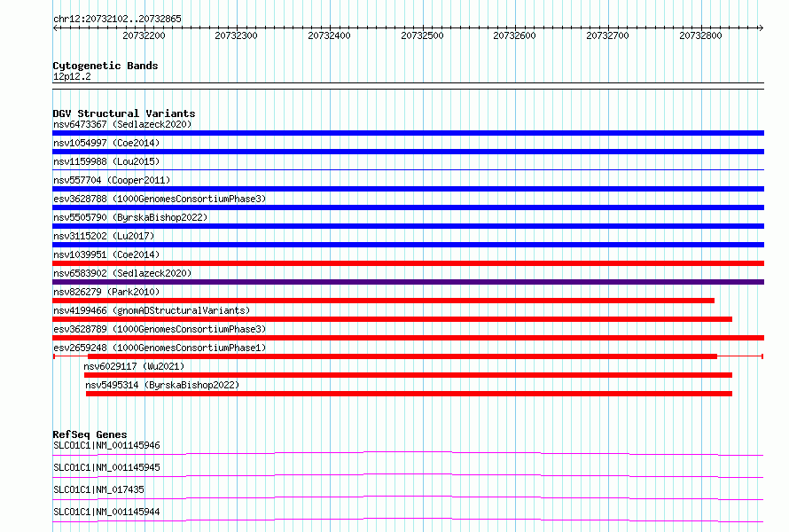Click ruler position 20732600

[x=515, y=35]
